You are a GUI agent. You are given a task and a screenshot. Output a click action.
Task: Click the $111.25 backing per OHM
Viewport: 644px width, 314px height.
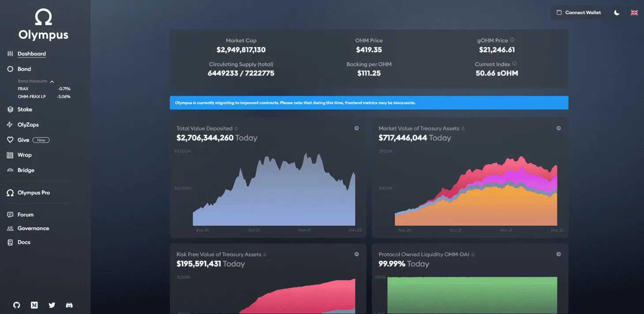pyautogui.click(x=369, y=73)
